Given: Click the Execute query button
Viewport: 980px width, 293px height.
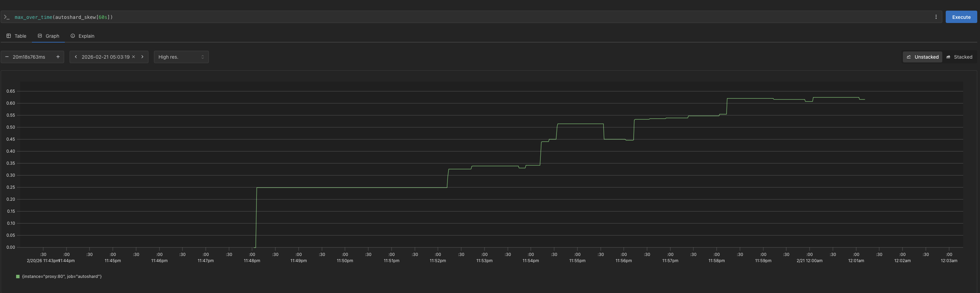Looking at the screenshot, I should coord(961,17).
